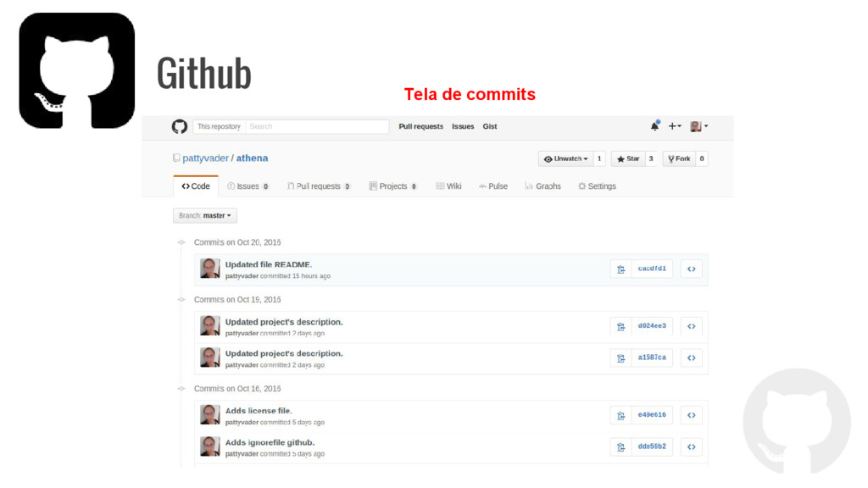Screen dimensions: 868x488
Task: Open the notifications bell icon
Action: coord(655,125)
